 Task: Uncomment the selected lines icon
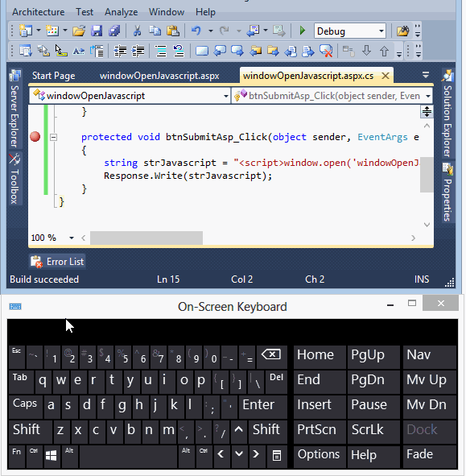[x=179, y=51]
